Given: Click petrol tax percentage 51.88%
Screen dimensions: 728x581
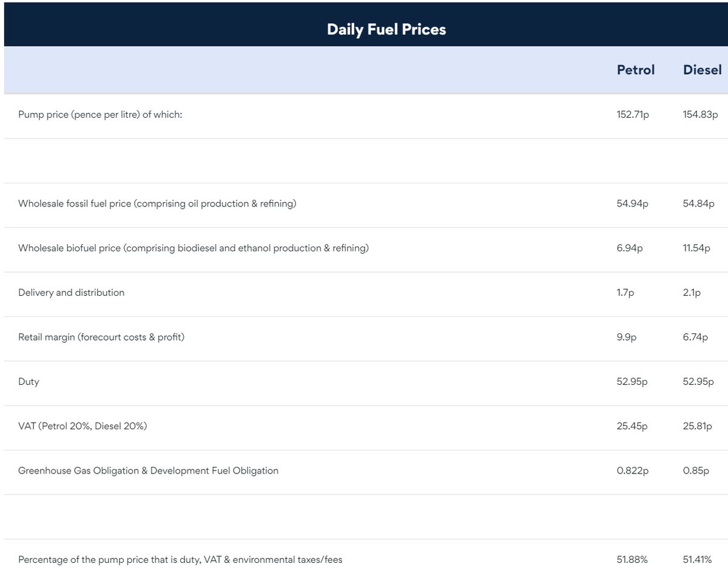Looking at the screenshot, I should click(x=632, y=560).
